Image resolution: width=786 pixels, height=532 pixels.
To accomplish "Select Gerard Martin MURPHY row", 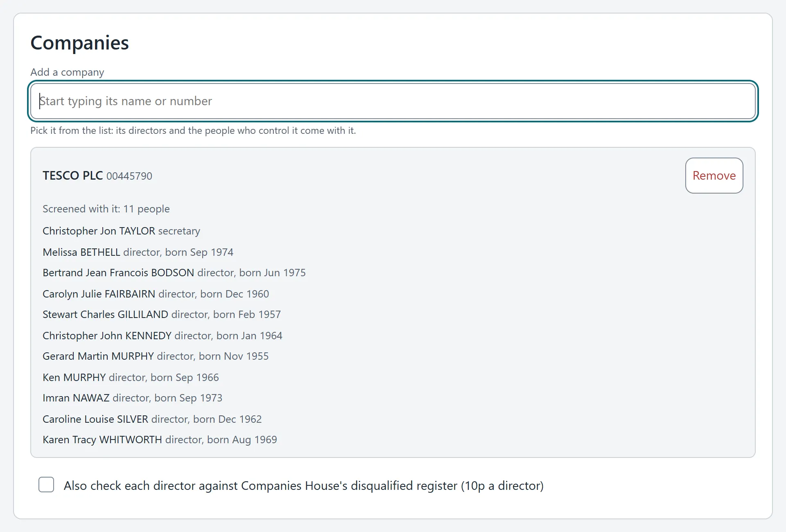I will (156, 356).
